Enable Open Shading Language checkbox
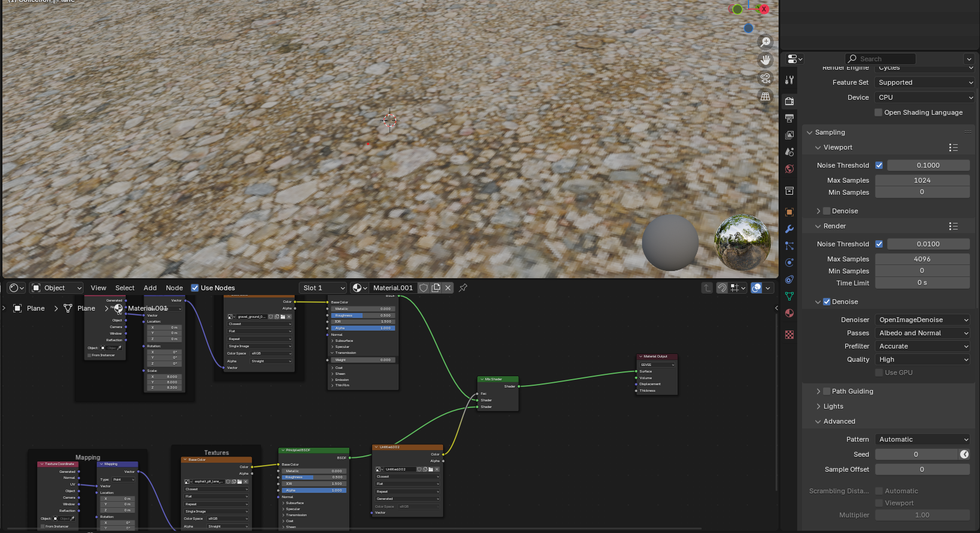 (878, 112)
